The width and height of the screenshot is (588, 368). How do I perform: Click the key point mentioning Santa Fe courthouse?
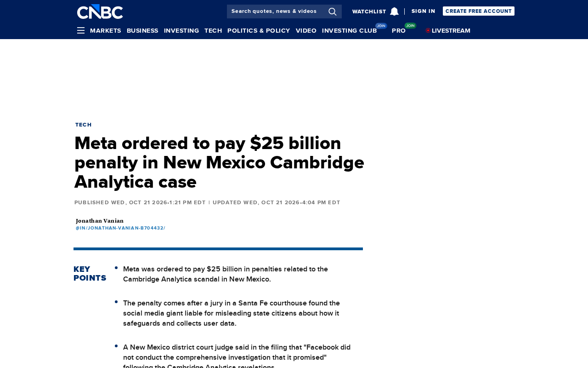click(232, 313)
